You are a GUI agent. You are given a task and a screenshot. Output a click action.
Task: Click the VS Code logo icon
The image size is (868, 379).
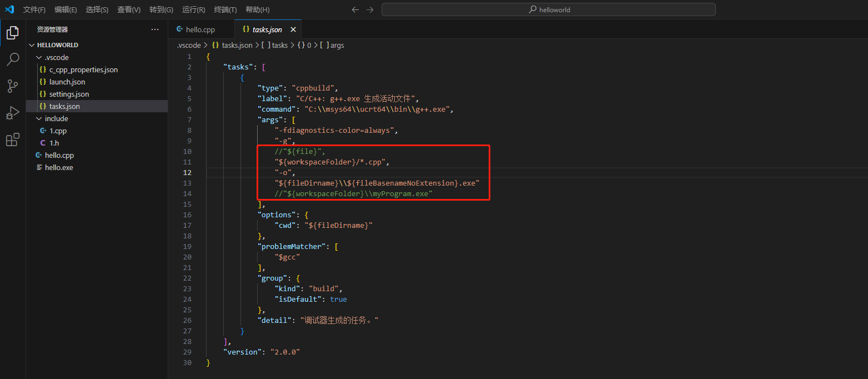tap(9, 9)
